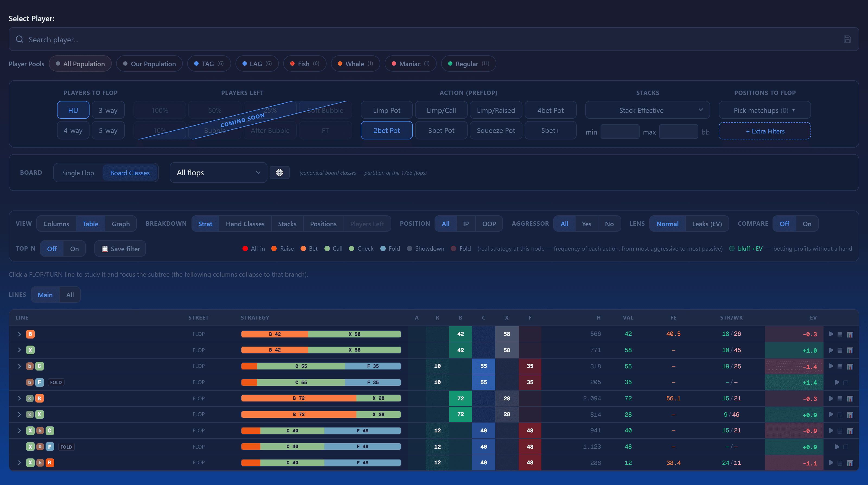This screenshot has width=868, height=485.
Task: Toggle the Squeeze Pot preflop action
Action: pos(496,130)
